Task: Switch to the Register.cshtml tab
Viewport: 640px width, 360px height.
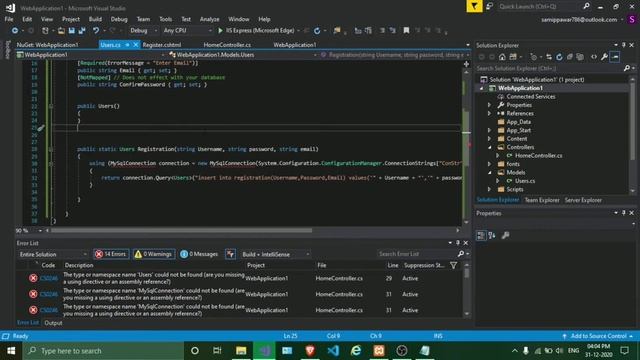Action: tap(162, 45)
